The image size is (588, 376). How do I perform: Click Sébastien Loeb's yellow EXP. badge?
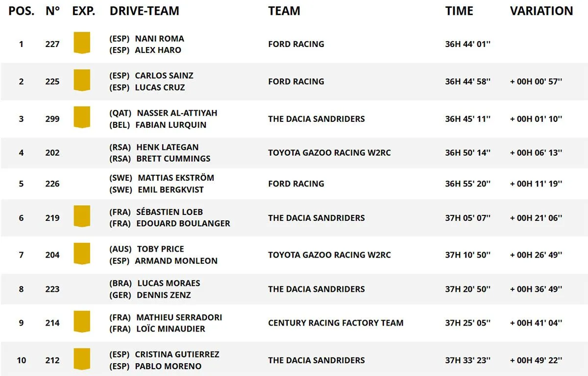point(82,216)
